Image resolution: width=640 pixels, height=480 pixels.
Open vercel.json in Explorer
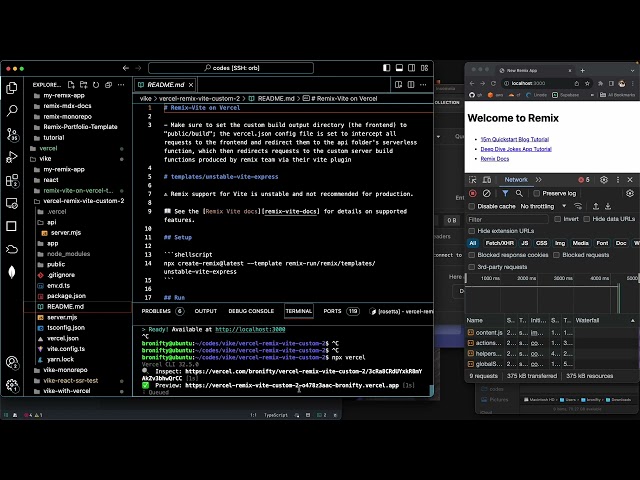point(63,338)
